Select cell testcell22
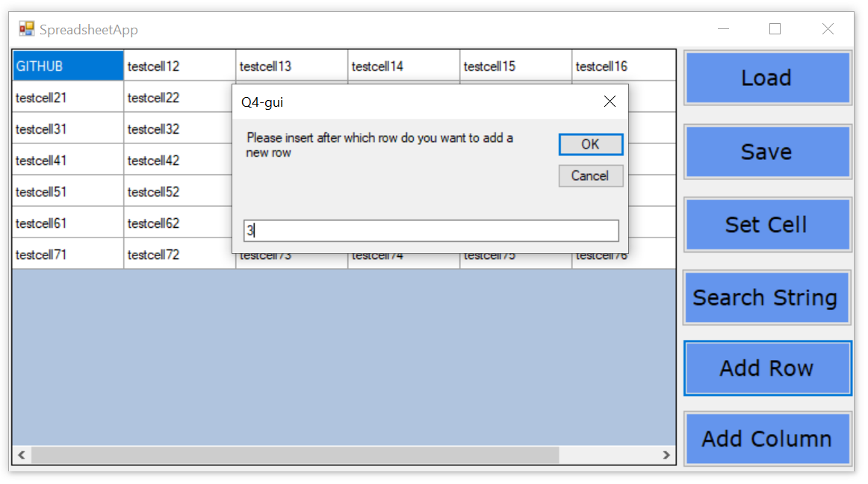 click(x=178, y=97)
